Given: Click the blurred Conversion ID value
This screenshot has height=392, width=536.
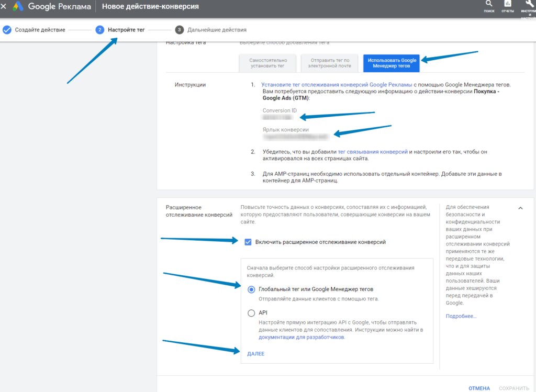Looking at the screenshot, I should [x=277, y=118].
